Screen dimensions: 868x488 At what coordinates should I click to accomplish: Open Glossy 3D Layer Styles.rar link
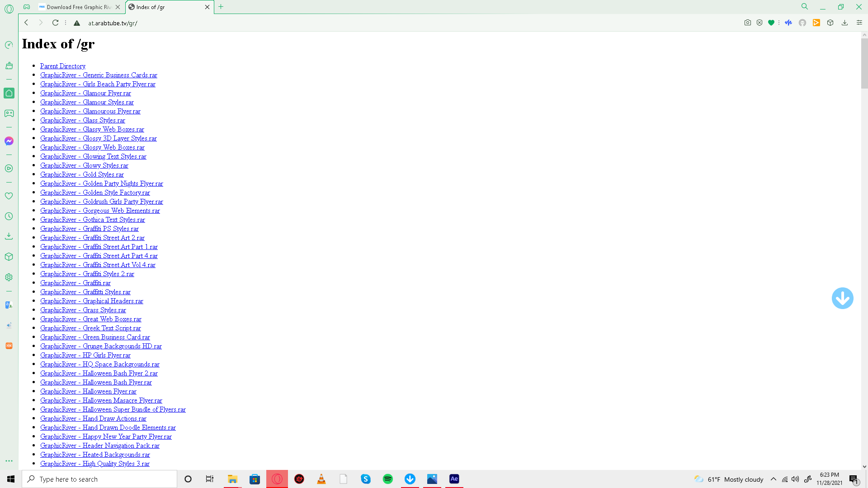click(x=99, y=138)
